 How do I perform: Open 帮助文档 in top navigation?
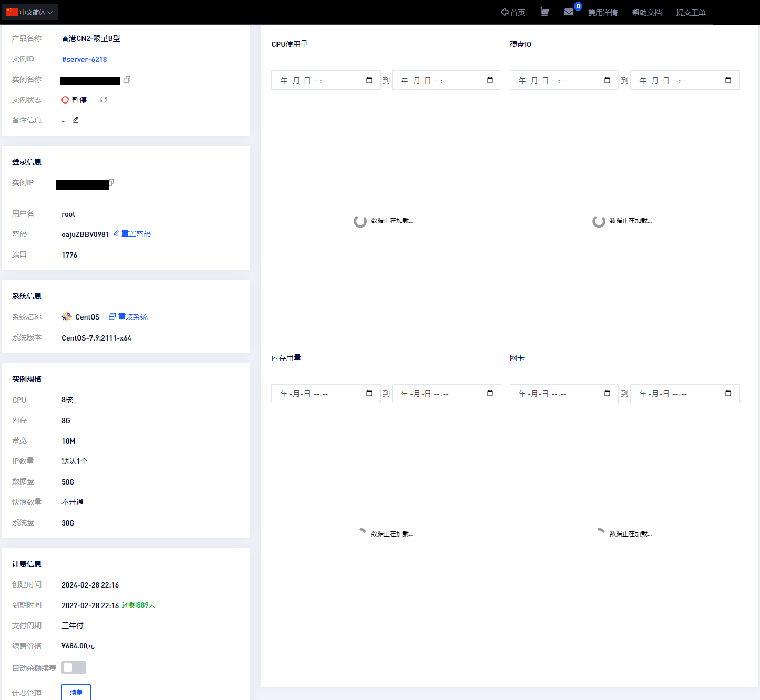point(646,13)
